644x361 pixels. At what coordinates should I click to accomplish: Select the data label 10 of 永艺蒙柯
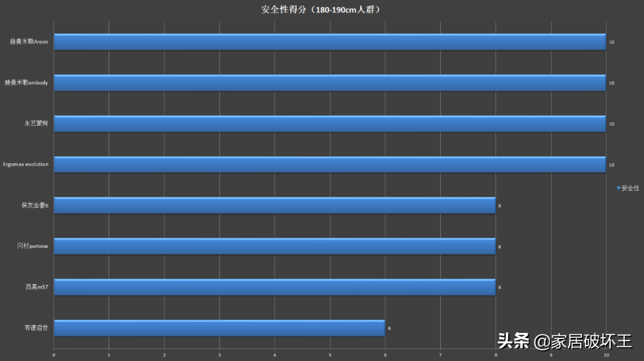[612, 124]
